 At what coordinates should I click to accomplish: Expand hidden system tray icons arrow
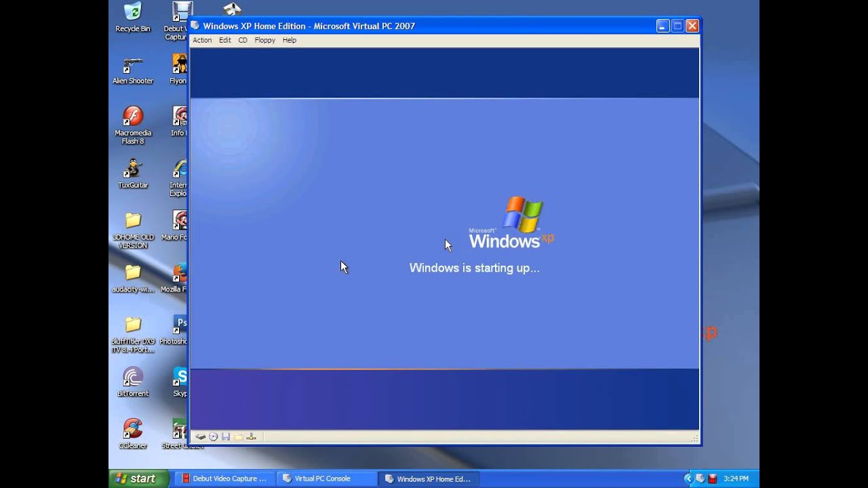(x=688, y=479)
